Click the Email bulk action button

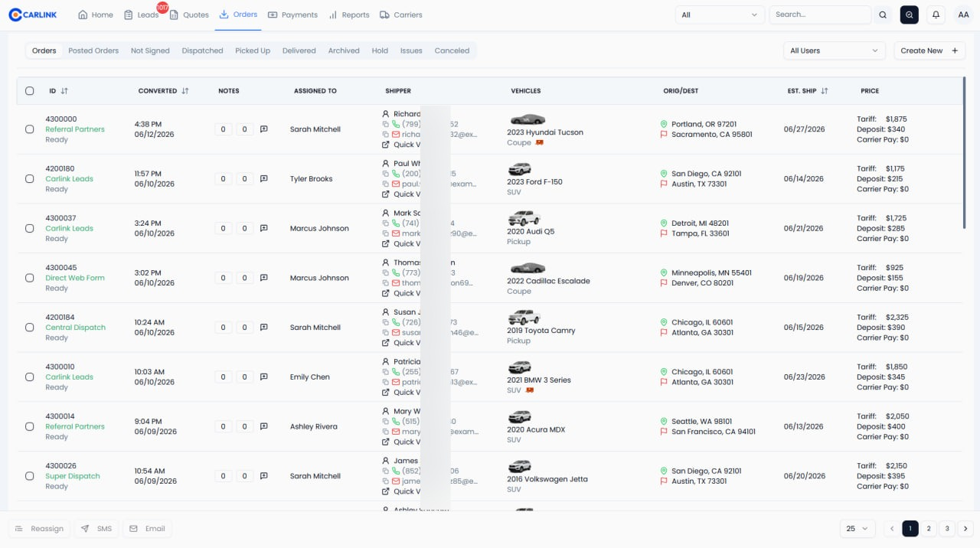click(x=147, y=529)
